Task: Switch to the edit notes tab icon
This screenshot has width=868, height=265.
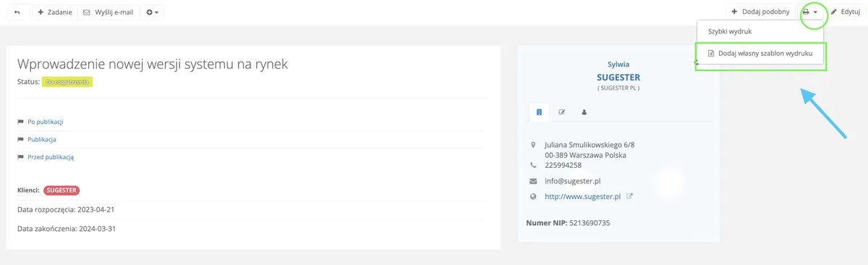Action: point(561,112)
